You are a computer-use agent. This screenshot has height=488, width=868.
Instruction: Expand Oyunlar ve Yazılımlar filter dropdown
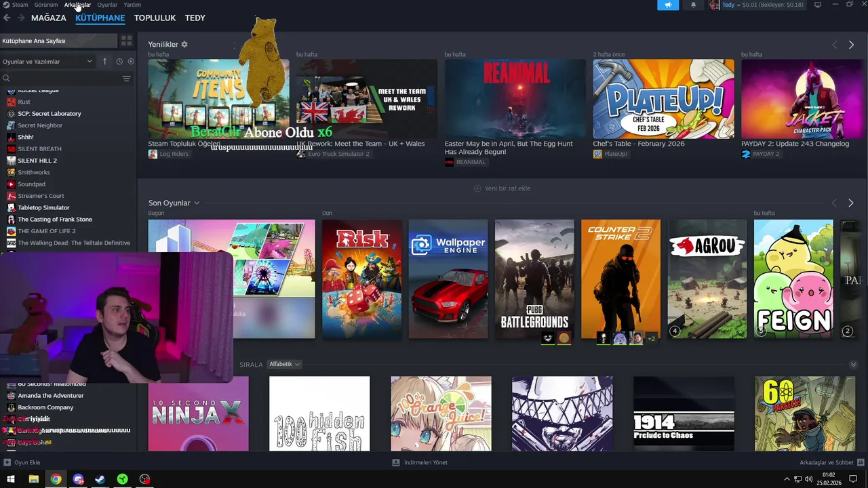[x=47, y=62]
